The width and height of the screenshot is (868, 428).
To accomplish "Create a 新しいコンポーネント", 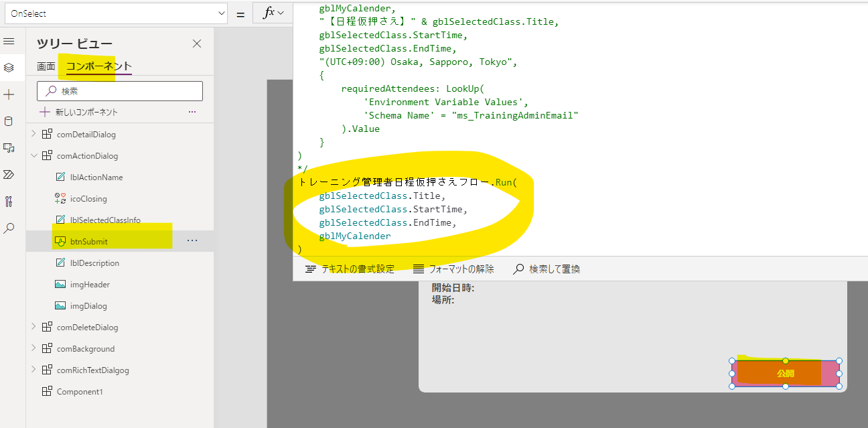I will point(78,112).
